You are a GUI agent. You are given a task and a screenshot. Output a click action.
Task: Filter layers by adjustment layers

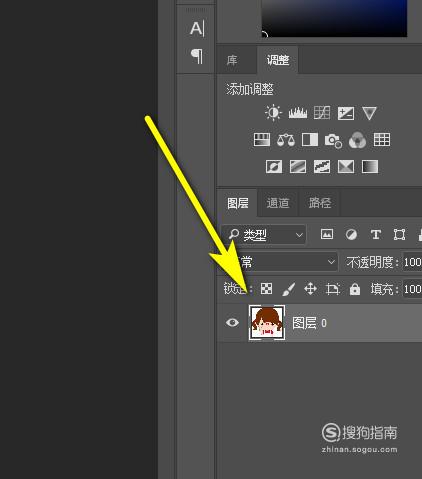351,235
